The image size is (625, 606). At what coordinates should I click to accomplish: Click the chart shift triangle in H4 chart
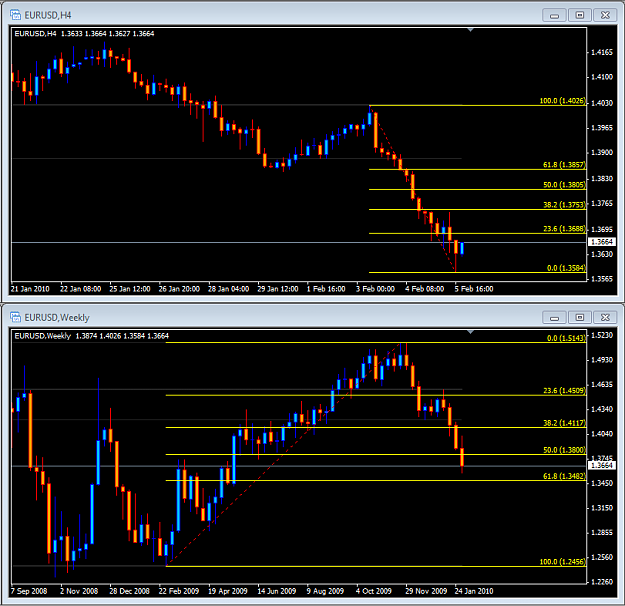point(470,30)
